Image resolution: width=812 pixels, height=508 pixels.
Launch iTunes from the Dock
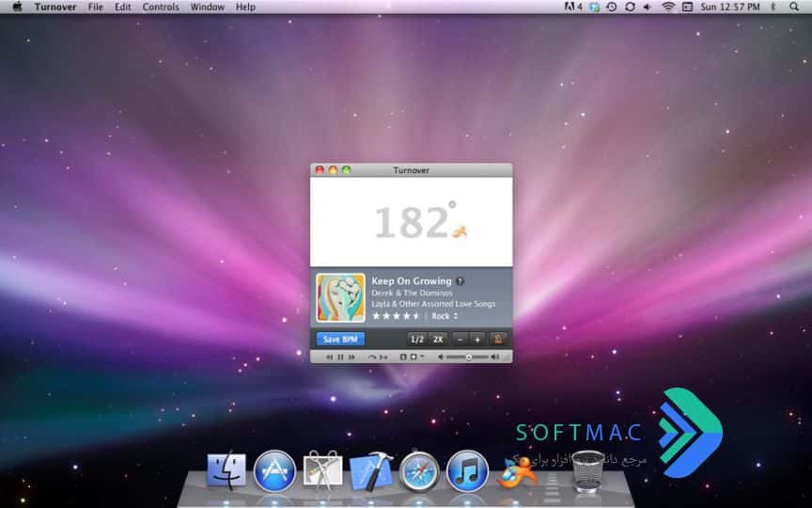[x=467, y=471]
